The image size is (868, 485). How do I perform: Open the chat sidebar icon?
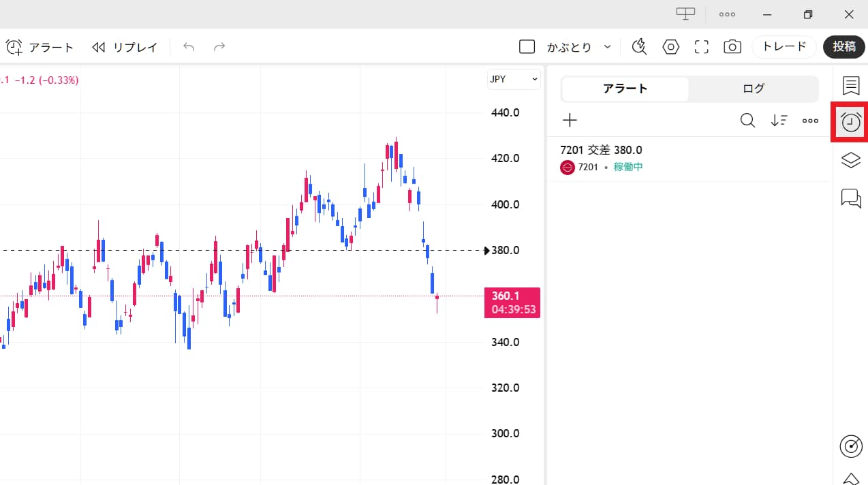850,198
